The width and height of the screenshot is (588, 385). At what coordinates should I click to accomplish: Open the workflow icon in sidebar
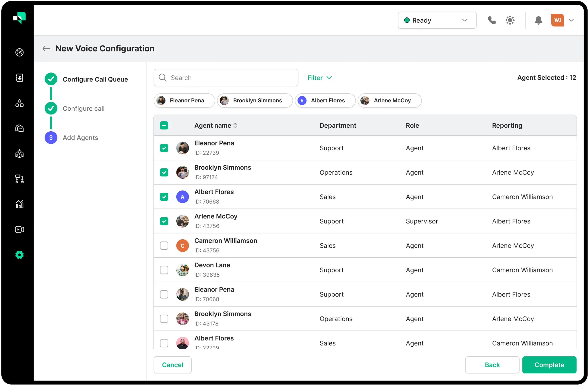[19, 179]
